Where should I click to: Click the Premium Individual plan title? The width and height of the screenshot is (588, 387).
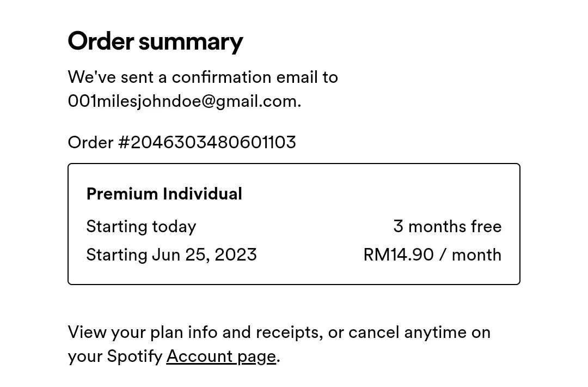(164, 194)
